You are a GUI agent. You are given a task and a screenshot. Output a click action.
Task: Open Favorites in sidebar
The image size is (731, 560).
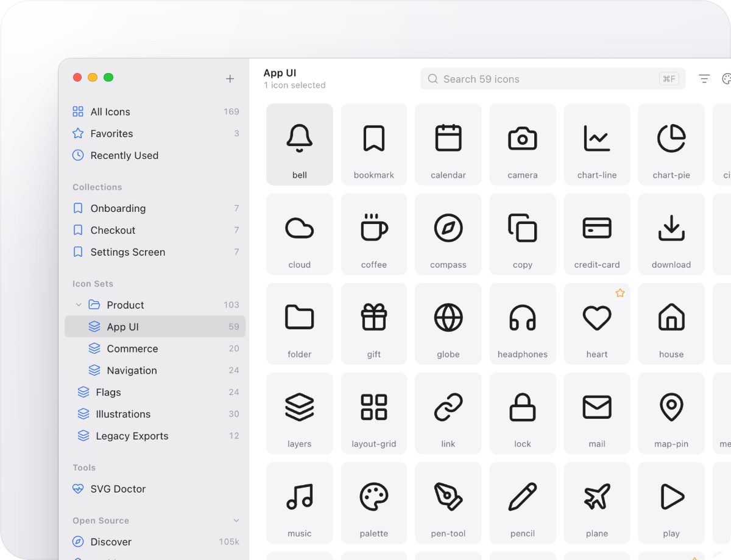[x=155, y=133]
